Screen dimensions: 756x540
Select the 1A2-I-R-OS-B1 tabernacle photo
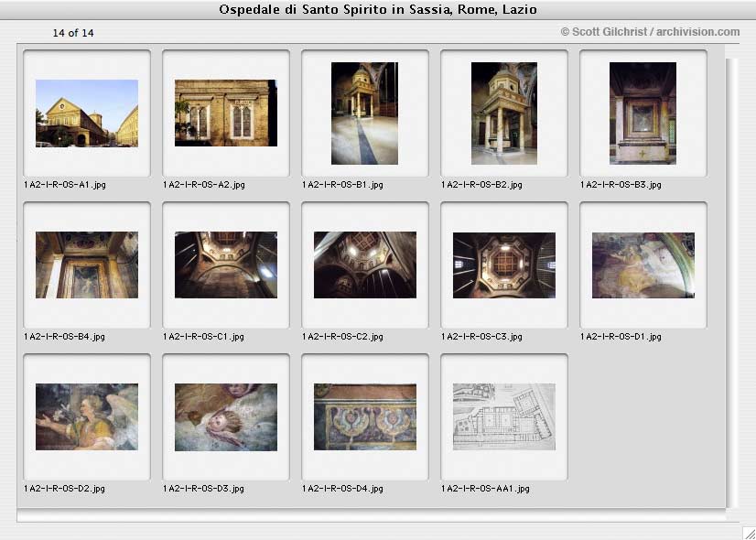coord(364,113)
